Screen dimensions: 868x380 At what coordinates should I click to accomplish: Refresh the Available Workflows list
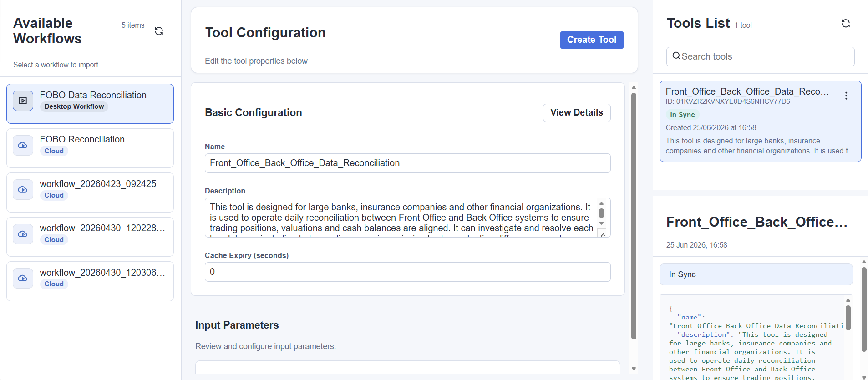pos(159,31)
